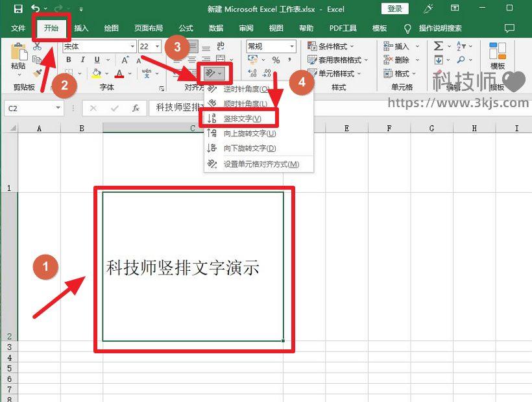
Task: Click the increase decimal icon
Action: [252, 73]
